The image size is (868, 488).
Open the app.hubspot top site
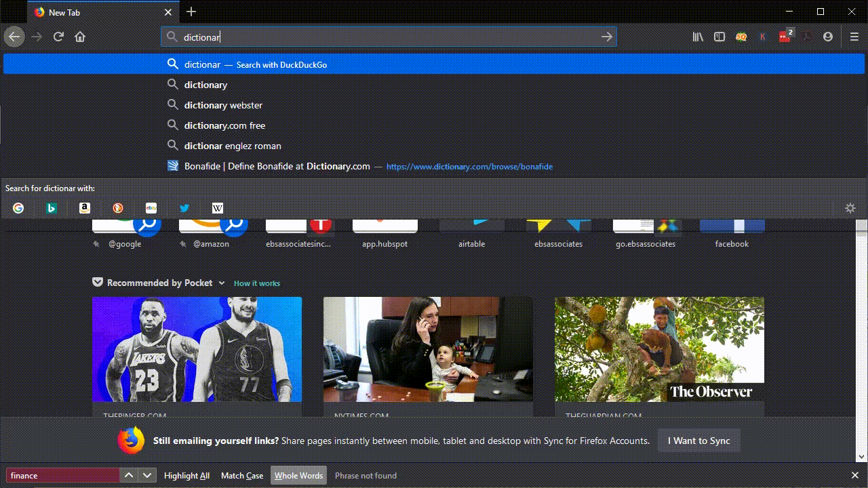click(x=385, y=234)
